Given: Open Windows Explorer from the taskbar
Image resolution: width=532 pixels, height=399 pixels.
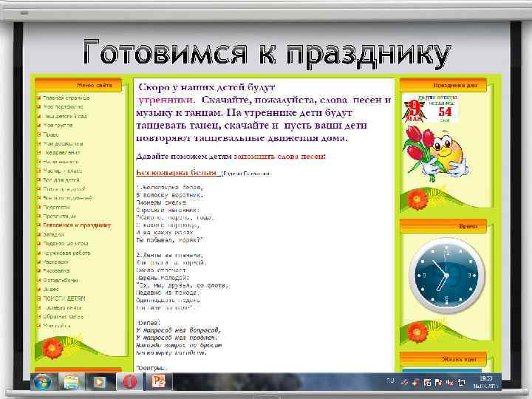Looking at the screenshot, I should point(72,383).
